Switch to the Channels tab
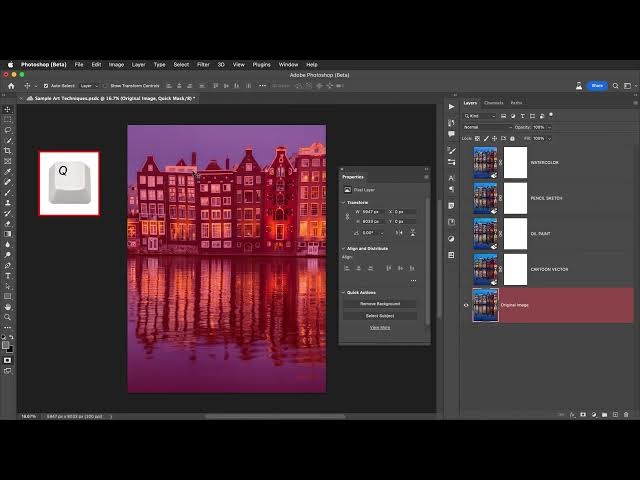This screenshot has width=640, height=480. [493, 103]
